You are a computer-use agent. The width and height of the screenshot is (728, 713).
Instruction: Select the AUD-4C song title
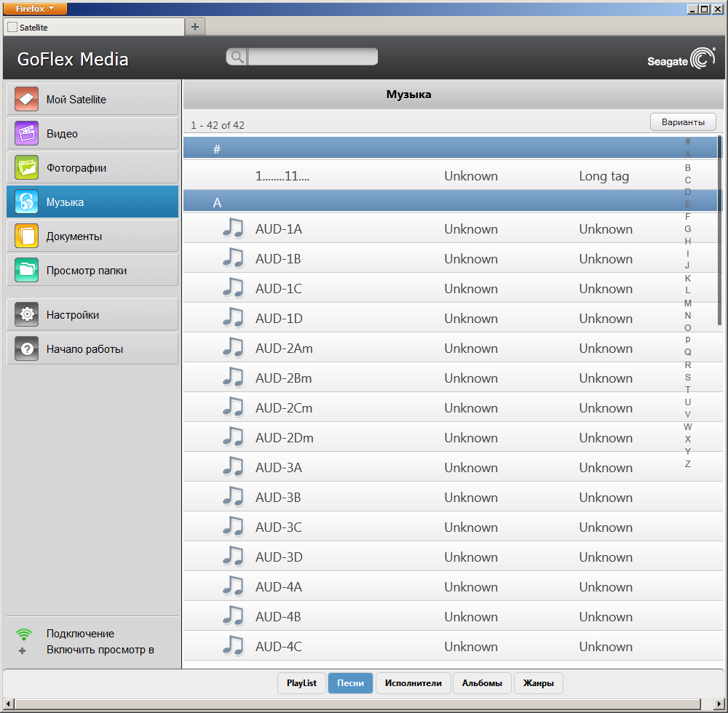[x=279, y=646]
